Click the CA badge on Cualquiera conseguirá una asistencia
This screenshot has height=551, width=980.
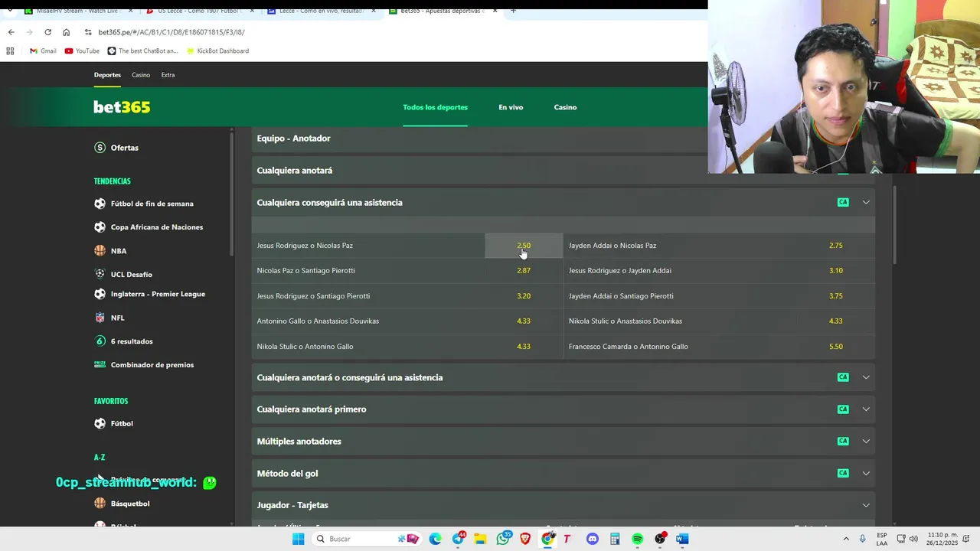pos(843,202)
